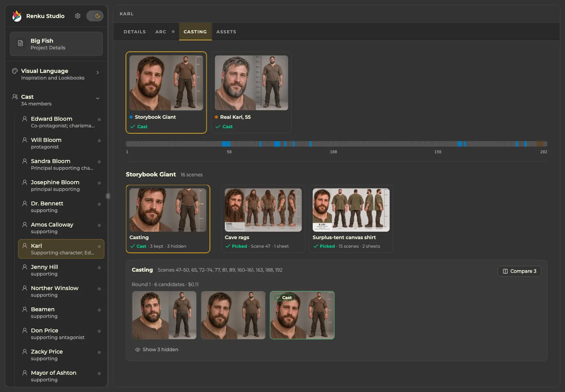Click the Visual Language palette icon
Screen dimensions: 565x392
[15, 71]
